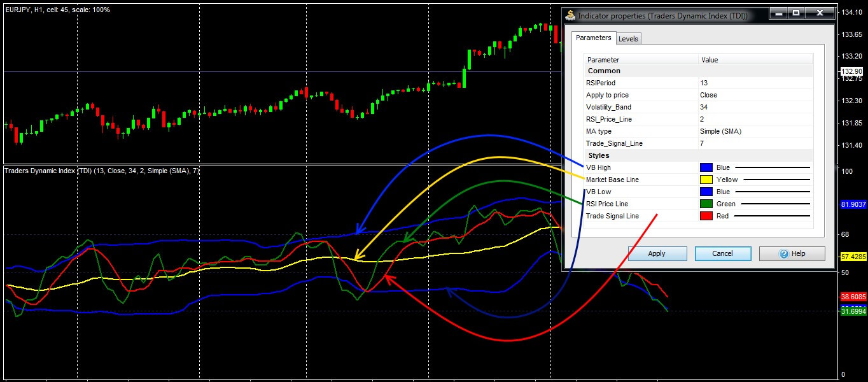The height and width of the screenshot is (382, 868).
Task: Pick the VB High blue color swatch
Action: point(706,167)
